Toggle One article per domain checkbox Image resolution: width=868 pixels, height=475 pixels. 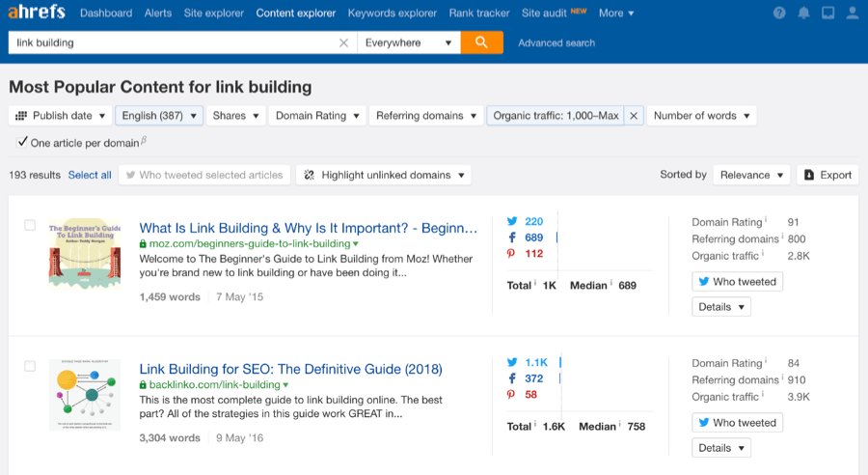(x=22, y=142)
